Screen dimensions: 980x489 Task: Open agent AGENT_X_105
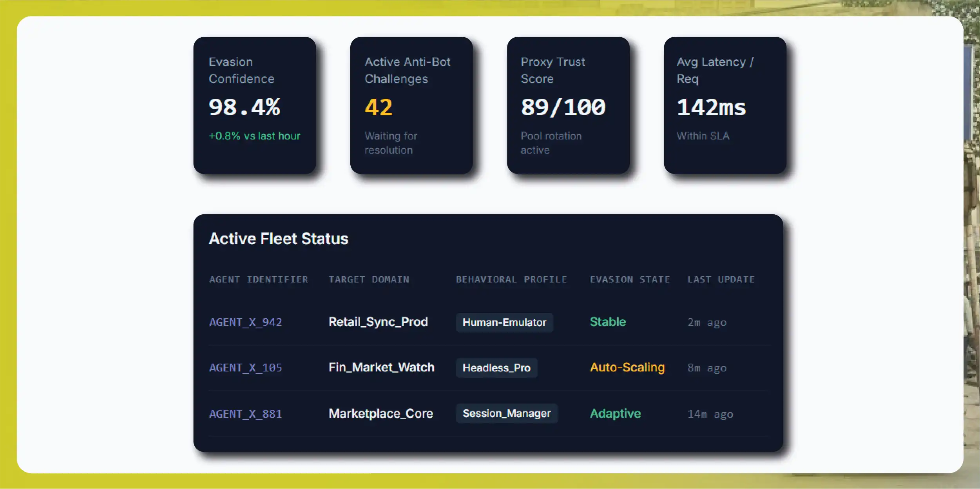tap(246, 368)
